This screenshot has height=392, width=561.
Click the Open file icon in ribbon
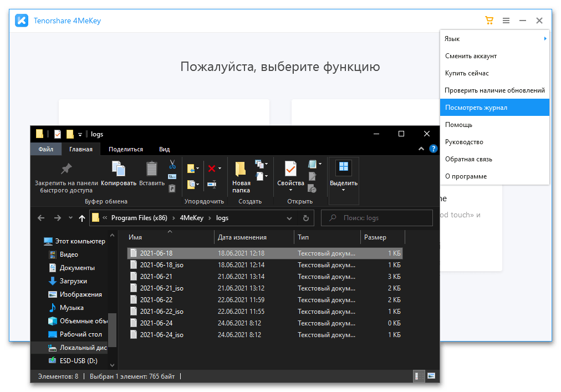click(312, 164)
